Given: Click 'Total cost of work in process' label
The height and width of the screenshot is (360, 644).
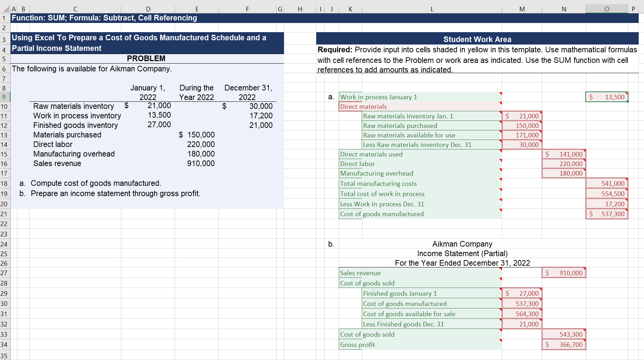Looking at the screenshot, I should [x=420, y=194].
